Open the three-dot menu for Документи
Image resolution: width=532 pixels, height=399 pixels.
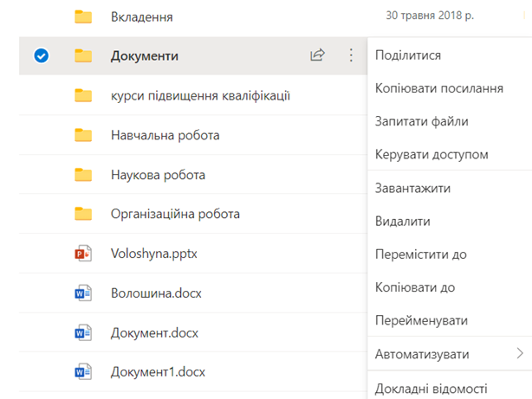click(x=351, y=55)
